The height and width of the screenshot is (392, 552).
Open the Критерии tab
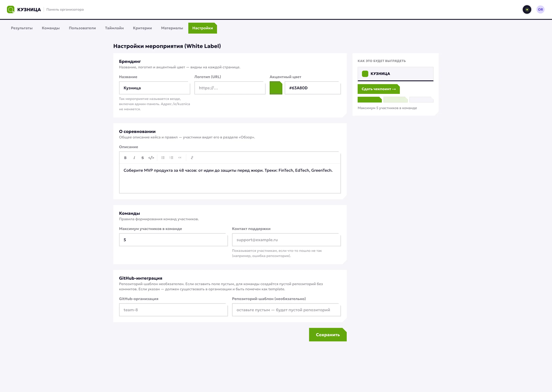[x=142, y=28]
